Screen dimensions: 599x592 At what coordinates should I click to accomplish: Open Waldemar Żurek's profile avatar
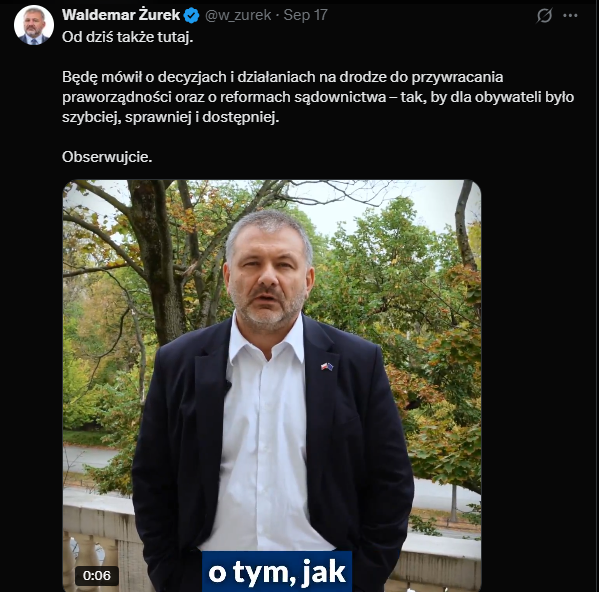coord(34,25)
